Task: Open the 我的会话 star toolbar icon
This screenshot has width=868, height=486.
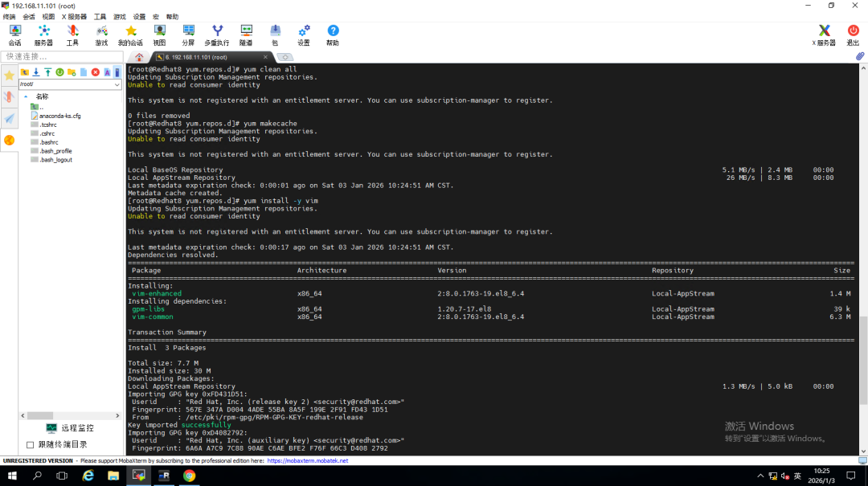Action: coord(131,35)
